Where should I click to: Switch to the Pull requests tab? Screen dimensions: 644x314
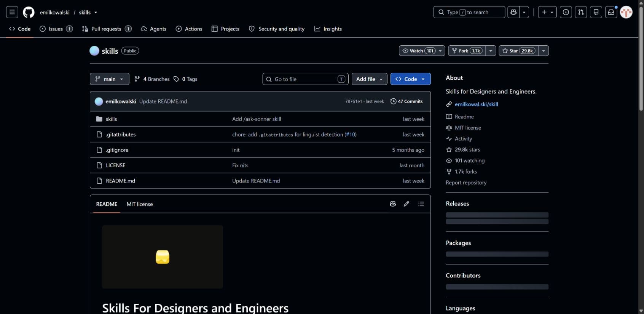(107, 29)
